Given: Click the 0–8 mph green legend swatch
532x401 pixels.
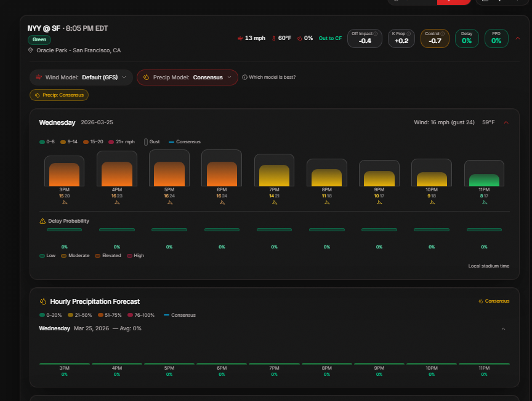Looking at the screenshot, I should click(x=42, y=142).
